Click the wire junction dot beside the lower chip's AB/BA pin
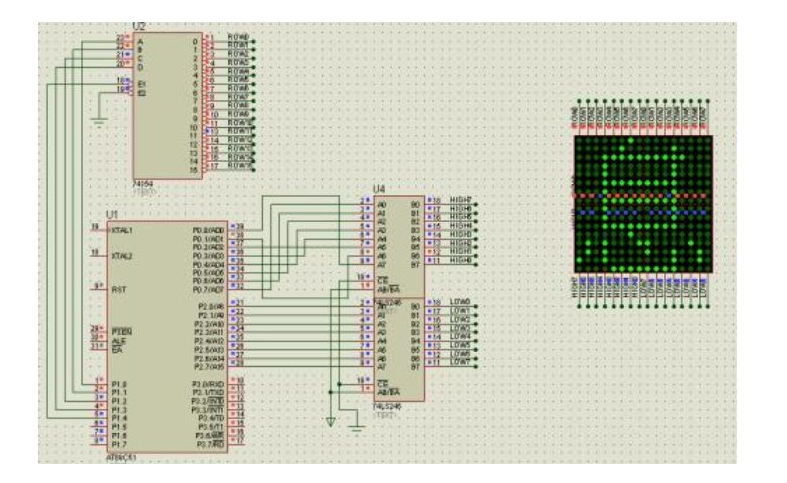Screen dimensions: 787x483 (330, 392)
